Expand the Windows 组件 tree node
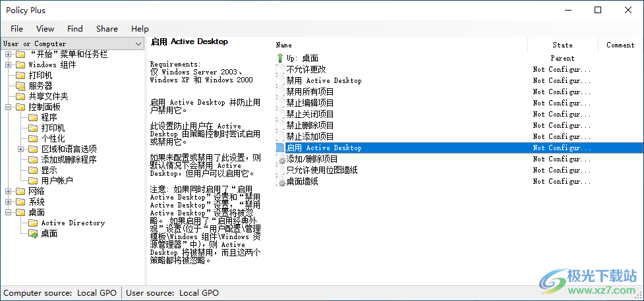644x301 pixels. click(8, 65)
